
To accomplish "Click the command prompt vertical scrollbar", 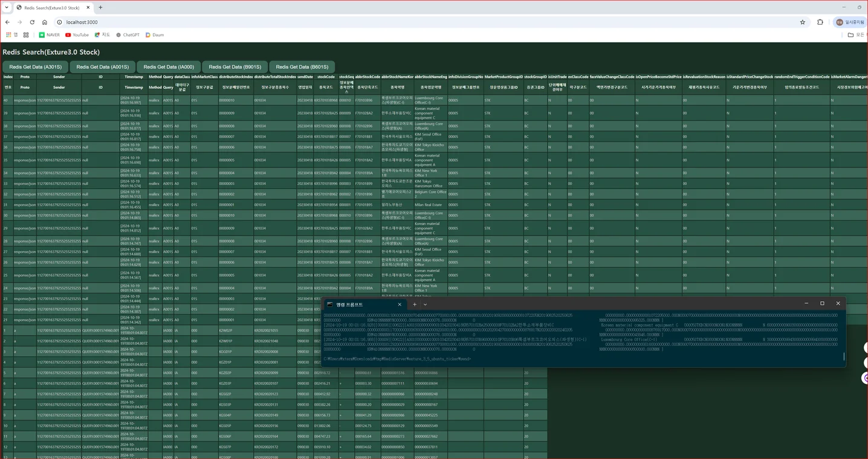I will (x=844, y=356).
